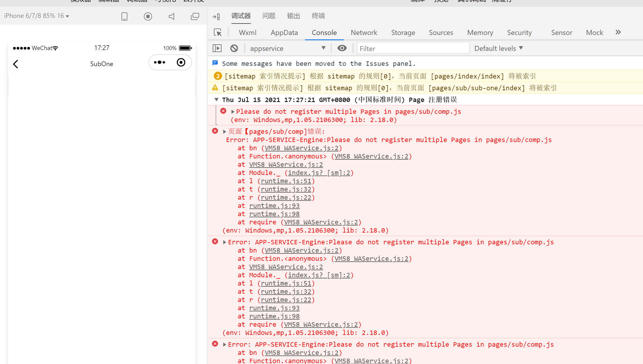Switch to the Network tab
Image resolution: width=643 pixels, height=364 pixels.
pos(364,33)
